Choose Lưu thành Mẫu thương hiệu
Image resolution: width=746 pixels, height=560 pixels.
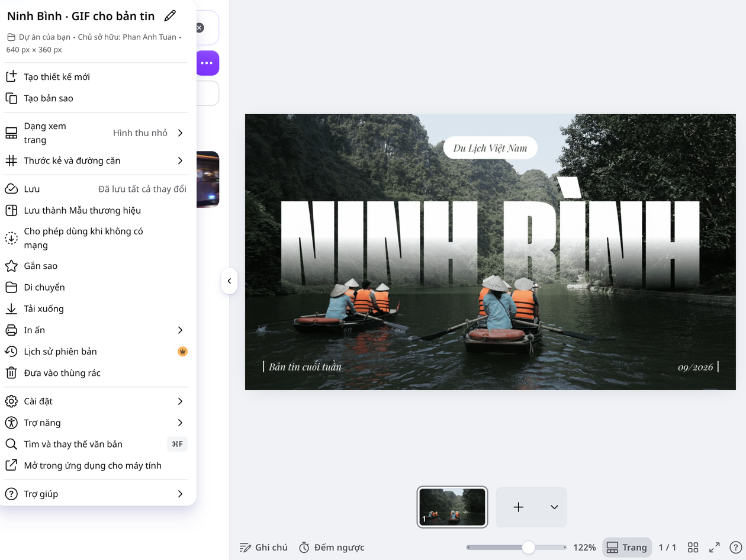(x=96, y=210)
